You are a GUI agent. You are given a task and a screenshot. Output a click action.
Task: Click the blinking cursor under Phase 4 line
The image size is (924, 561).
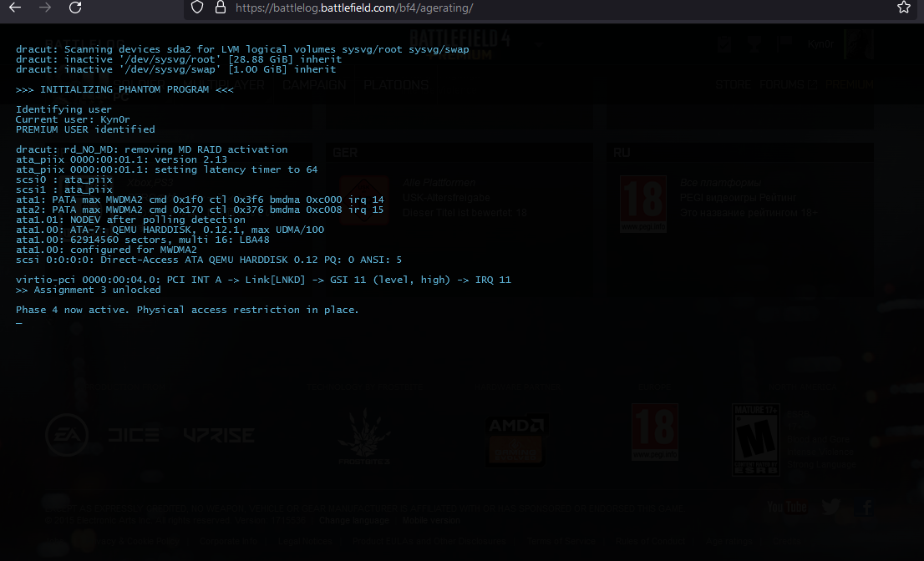[x=19, y=322]
